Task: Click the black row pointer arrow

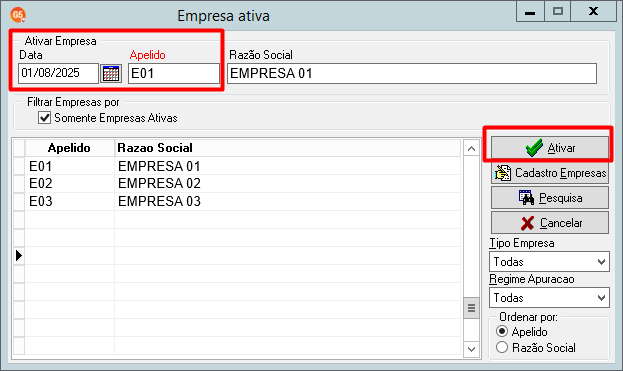Action: [x=19, y=255]
